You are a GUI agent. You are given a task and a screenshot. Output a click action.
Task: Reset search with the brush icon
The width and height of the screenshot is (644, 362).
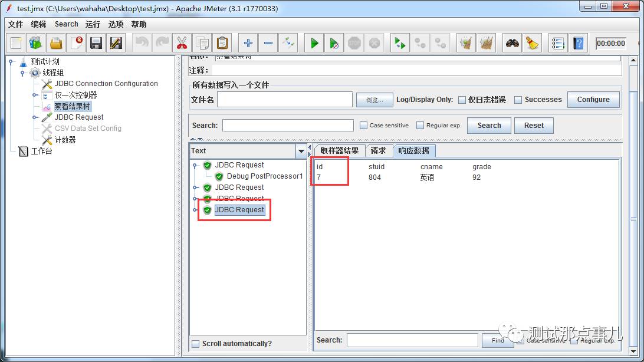[533, 43]
